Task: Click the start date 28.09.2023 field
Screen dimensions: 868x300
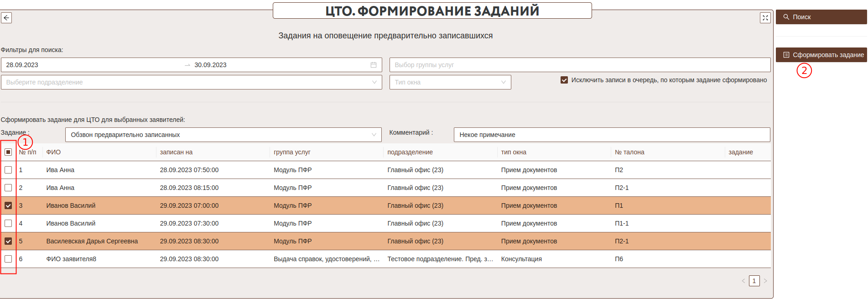Action: click(91, 65)
